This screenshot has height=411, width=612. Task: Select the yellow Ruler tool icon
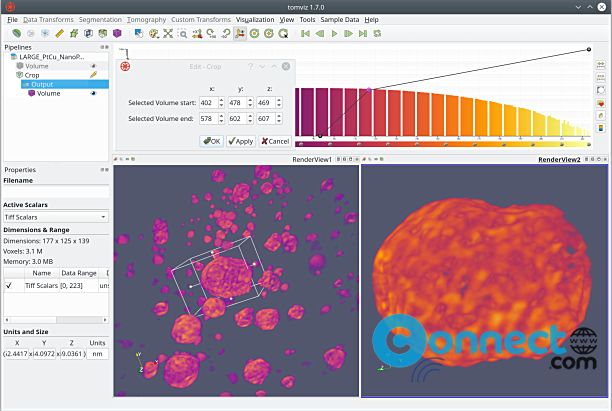coord(59,34)
